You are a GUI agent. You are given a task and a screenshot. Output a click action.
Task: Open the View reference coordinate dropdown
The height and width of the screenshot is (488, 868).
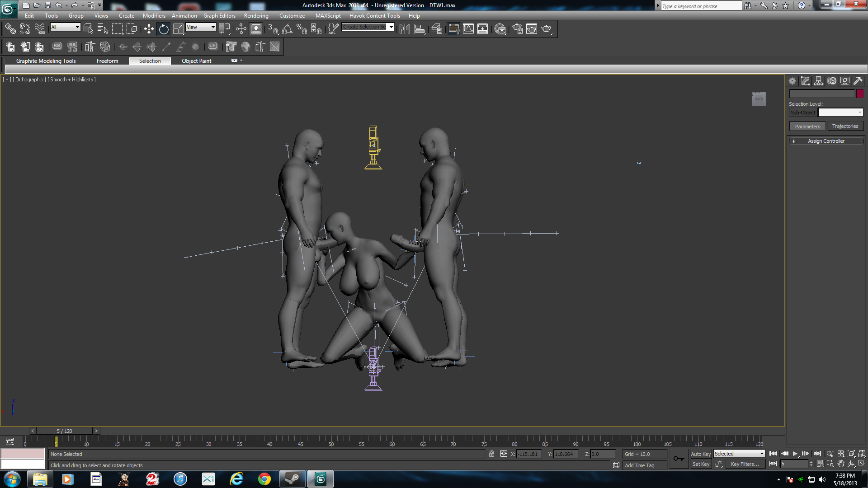tap(201, 27)
